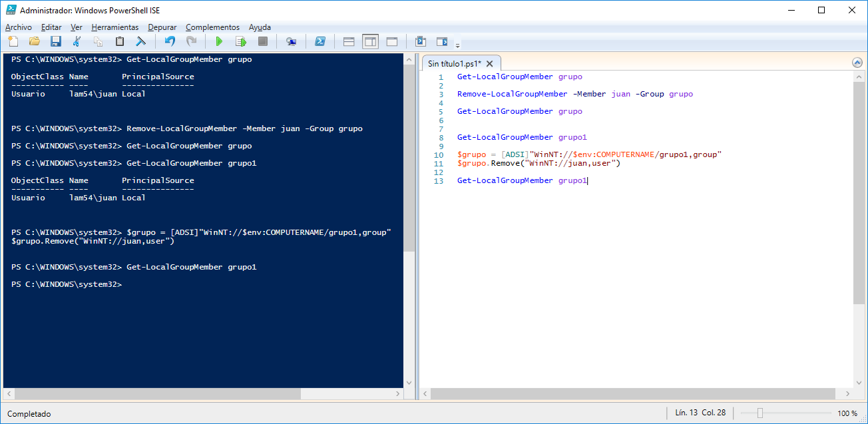The height and width of the screenshot is (424, 868).
Task: Expand toolbar overflow options arrow
Action: coord(457,45)
